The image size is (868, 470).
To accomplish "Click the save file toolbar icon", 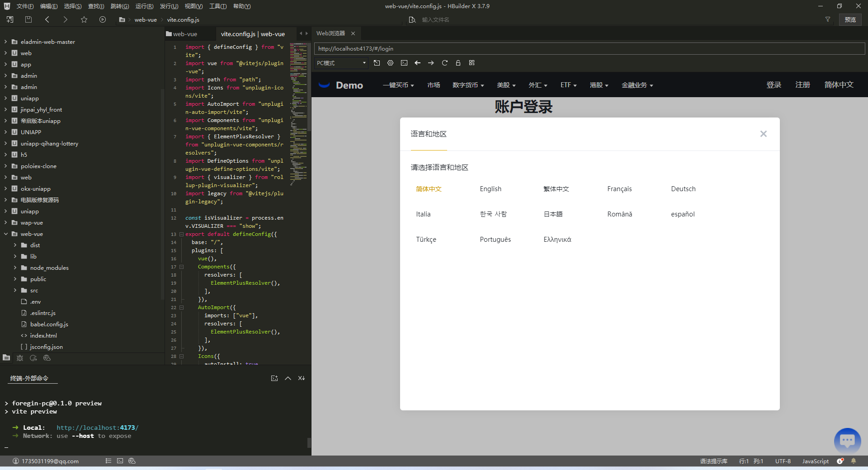I will [28, 19].
